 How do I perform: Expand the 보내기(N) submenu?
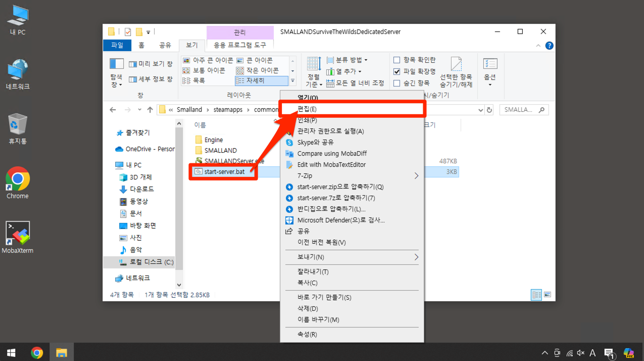coord(352,257)
